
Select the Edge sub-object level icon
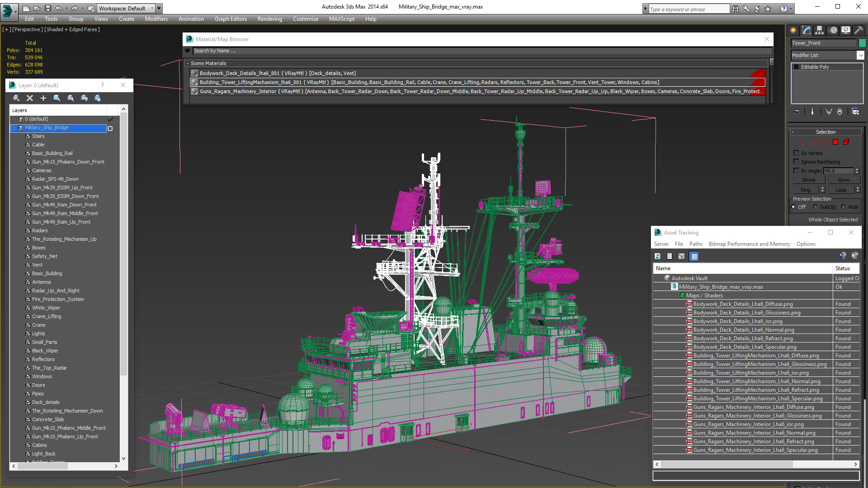point(814,142)
